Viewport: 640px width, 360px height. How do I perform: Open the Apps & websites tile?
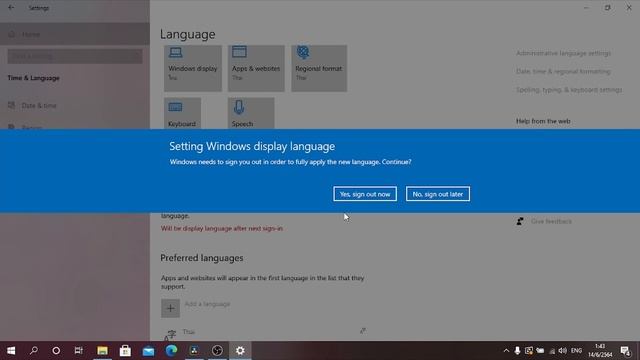point(256,68)
